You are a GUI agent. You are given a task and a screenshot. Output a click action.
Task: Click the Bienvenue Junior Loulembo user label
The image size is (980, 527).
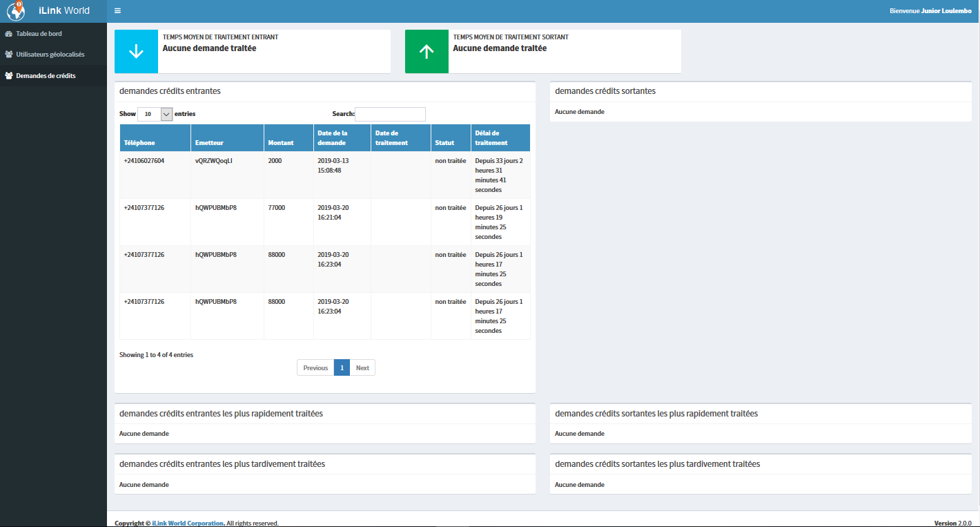pos(930,11)
